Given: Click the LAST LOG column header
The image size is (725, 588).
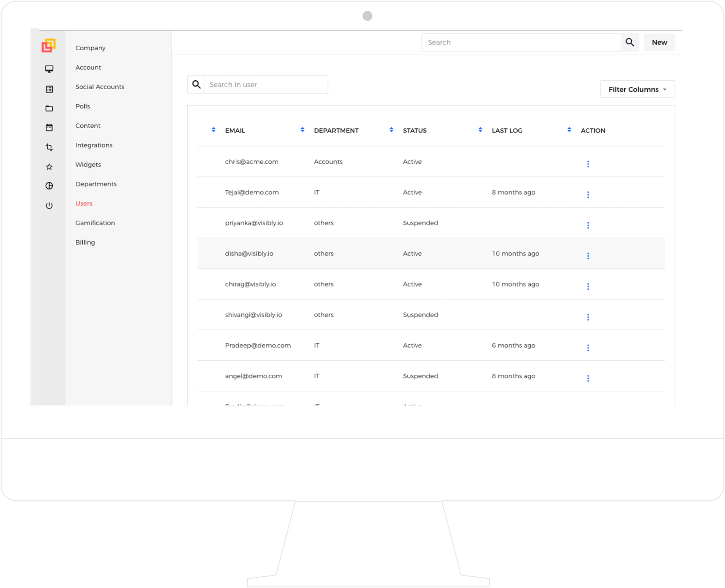Looking at the screenshot, I should 507,131.
